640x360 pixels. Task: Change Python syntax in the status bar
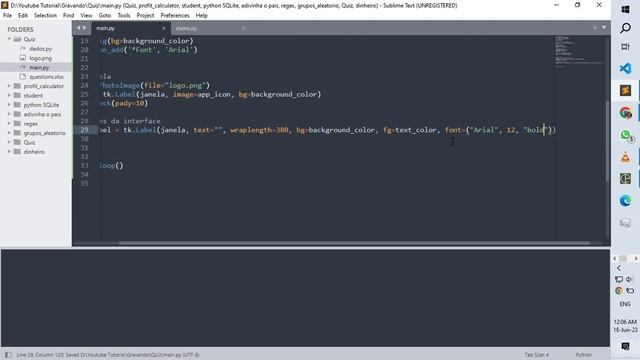coord(583,355)
